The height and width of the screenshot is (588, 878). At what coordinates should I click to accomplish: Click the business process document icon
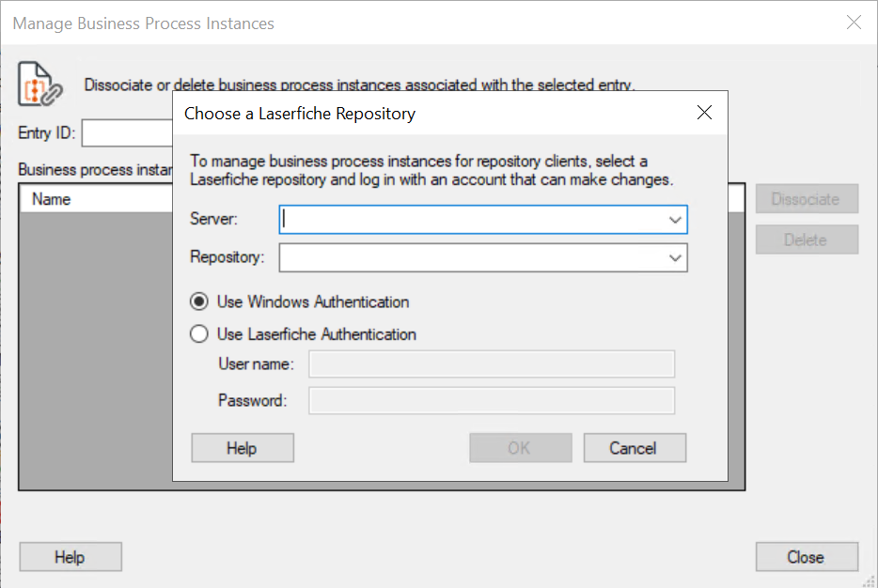click(39, 85)
